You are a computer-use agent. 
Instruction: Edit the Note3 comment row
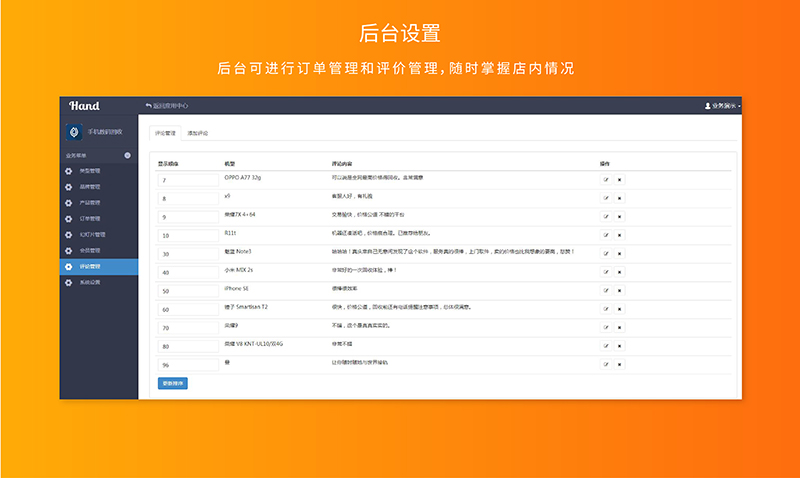click(606, 254)
